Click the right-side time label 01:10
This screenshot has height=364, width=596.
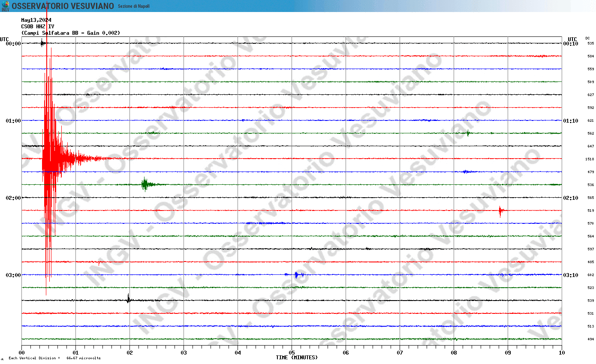pyautogui.click(x=571, y=121)
